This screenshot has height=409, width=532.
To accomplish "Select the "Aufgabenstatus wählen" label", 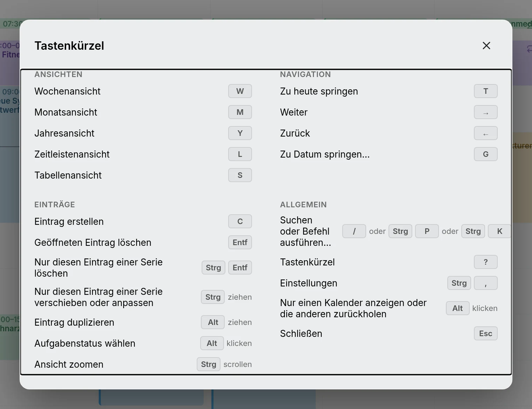I will coord(85,344).
